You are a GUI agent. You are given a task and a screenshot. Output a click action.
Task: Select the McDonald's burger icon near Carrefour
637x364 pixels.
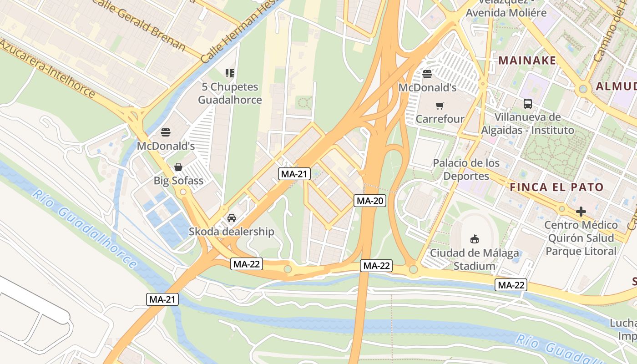[x=427, y=74]
